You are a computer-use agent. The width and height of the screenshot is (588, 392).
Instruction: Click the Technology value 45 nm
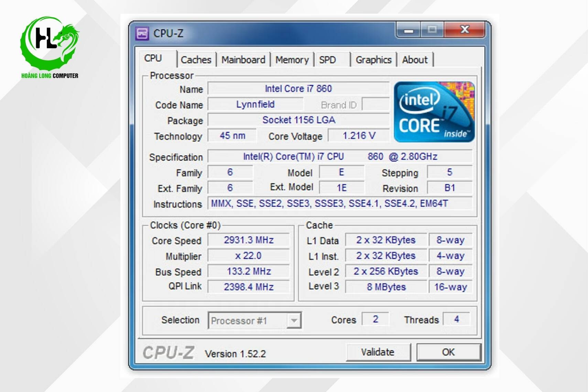(x=232, y=136)
